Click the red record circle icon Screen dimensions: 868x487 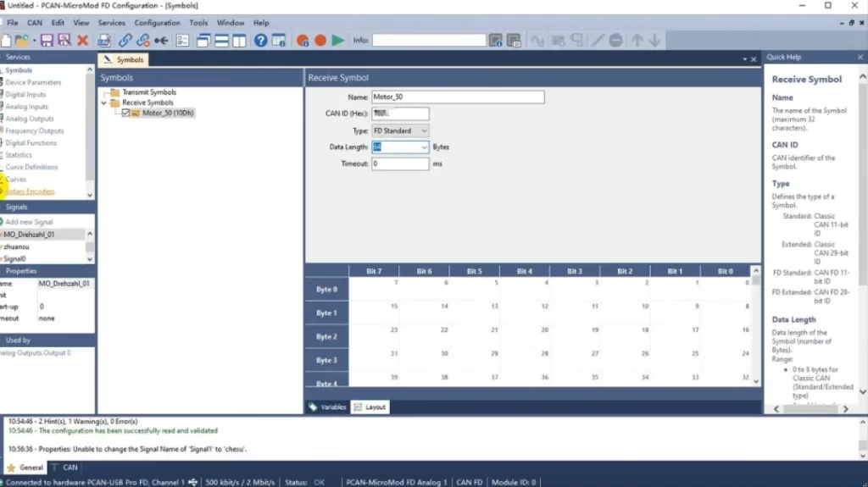pyautogui.click(x=320, y=41)
